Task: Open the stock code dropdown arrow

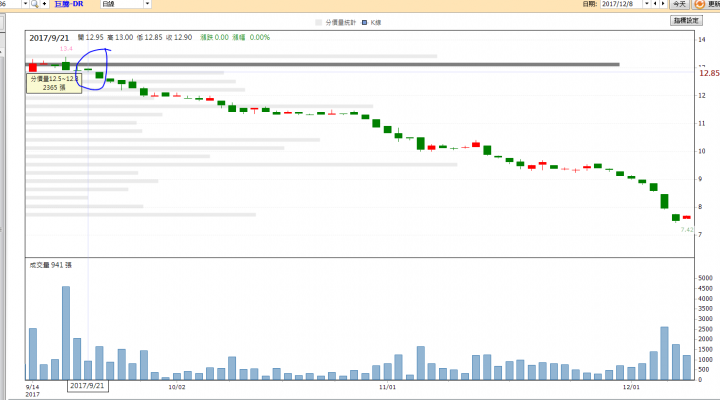Action: coord(25,4)
